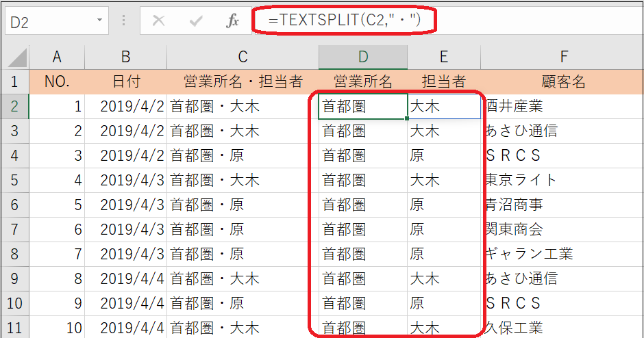
Task: Select cell F8 with ギャラン工業
Action: [x=562, y=255]
